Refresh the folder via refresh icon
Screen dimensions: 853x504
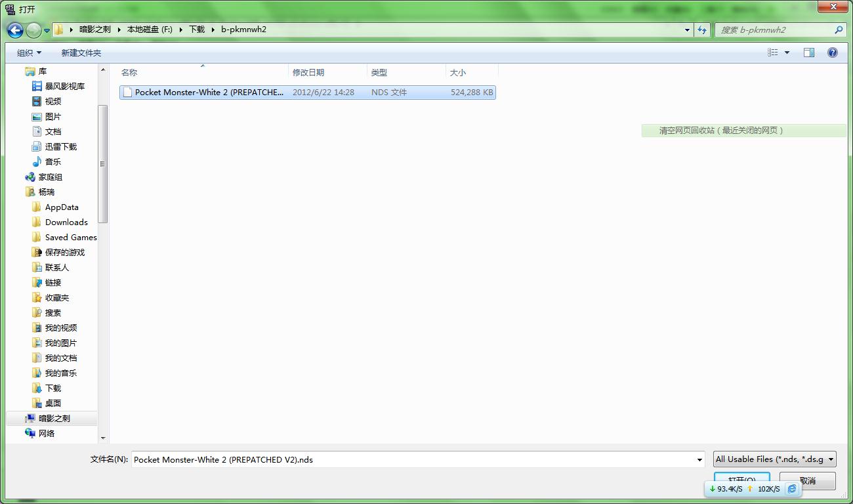pyautogui.click(x=702, y=30)
